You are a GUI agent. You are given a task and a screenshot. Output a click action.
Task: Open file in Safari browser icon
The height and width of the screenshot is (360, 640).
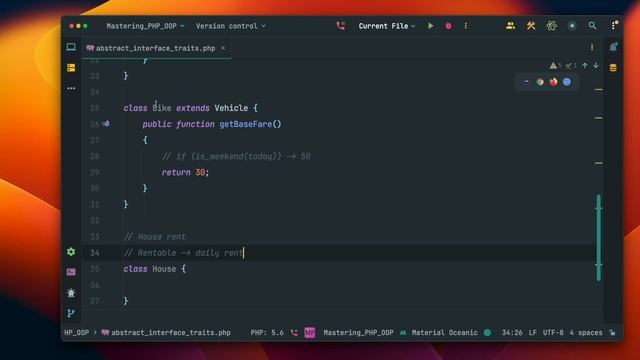click(567, 82)
